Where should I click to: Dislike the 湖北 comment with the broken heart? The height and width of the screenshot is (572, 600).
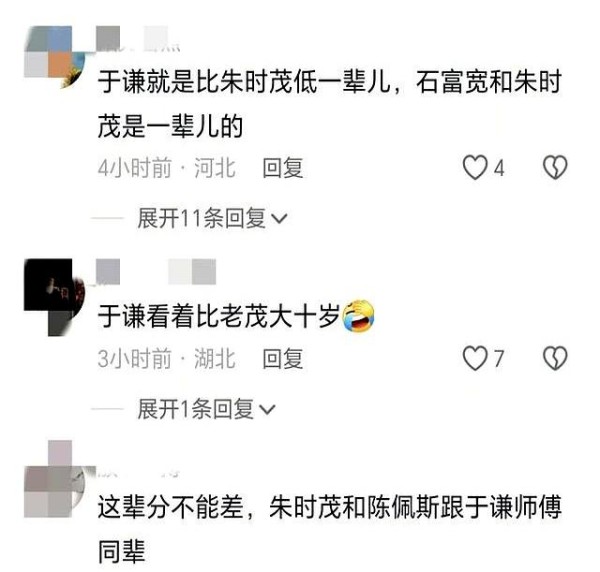click(555, 359)
